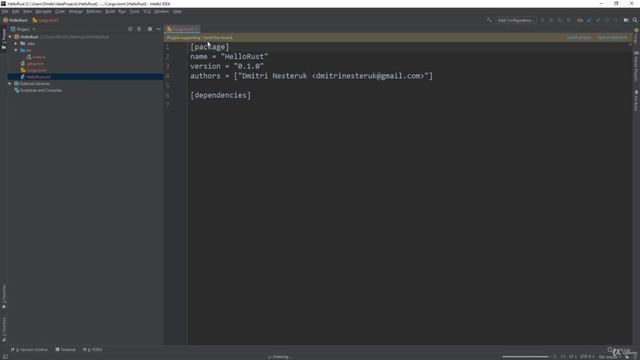Click the build project hammer icon
Image resolution: width=640 pixels, height=360 pixels.
(489, 20)
